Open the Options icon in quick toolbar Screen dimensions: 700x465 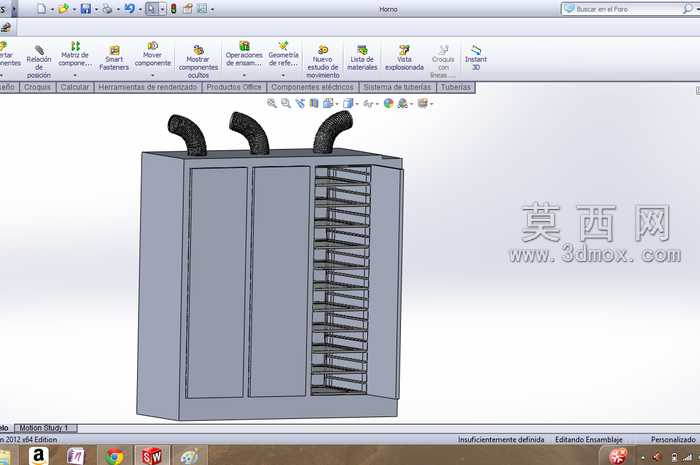coord(202,8)
